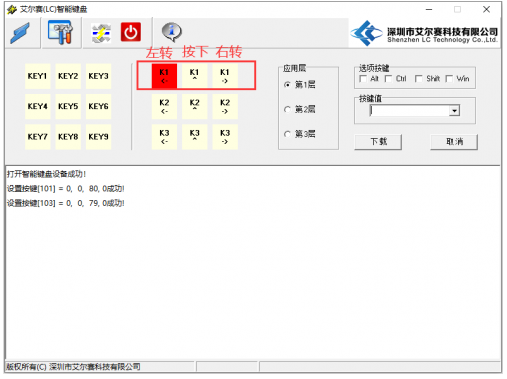Select the K1 press (^) knob button
Screen dimensions: 507x379
click(x=195, y=76)
